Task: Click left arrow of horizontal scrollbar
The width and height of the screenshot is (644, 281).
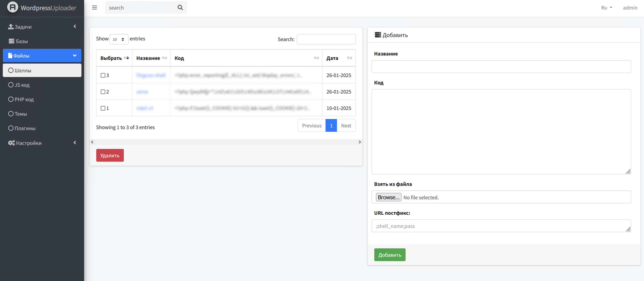Action: [92, 142]
